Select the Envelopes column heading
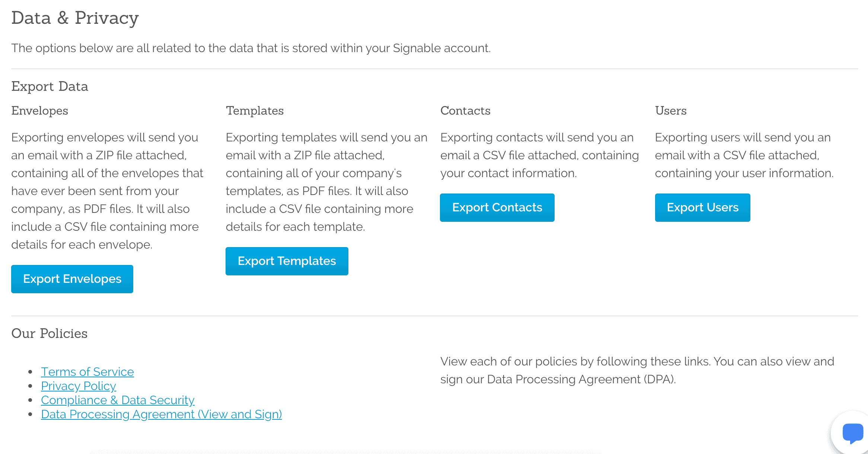 point(40,111)
